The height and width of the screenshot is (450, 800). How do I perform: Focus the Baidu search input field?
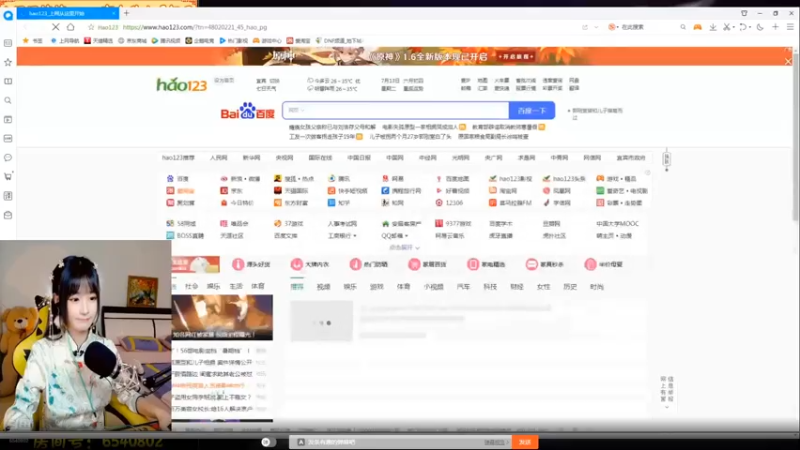395,110
